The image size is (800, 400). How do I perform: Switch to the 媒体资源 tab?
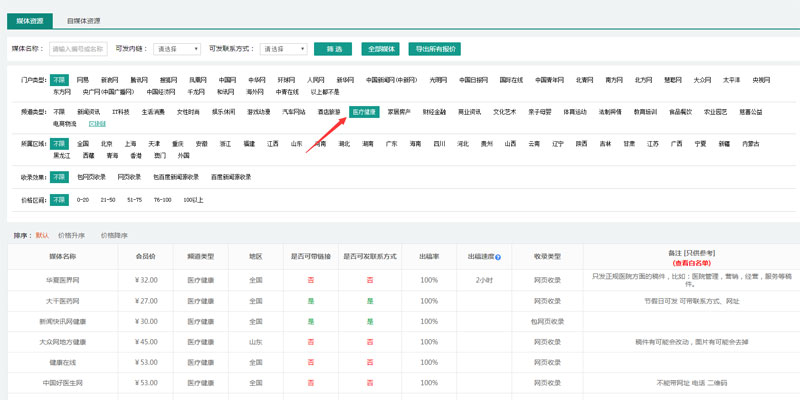30,21
